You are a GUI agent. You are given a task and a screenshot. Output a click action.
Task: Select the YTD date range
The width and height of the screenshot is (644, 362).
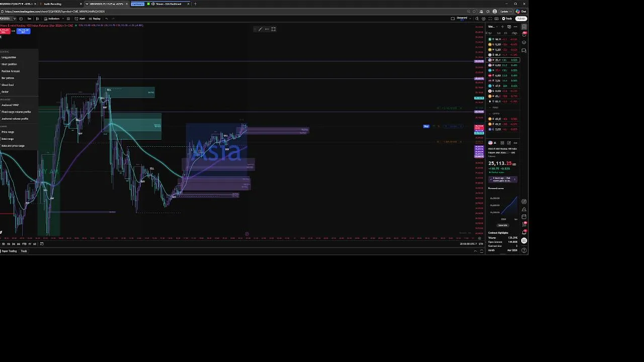point(24,244)
